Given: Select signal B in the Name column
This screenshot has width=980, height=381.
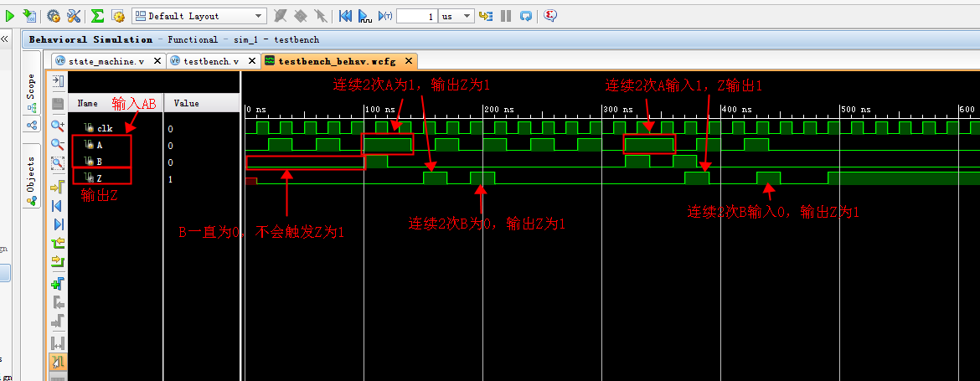Looking at the screenshot, I should [x=100, y=162].
